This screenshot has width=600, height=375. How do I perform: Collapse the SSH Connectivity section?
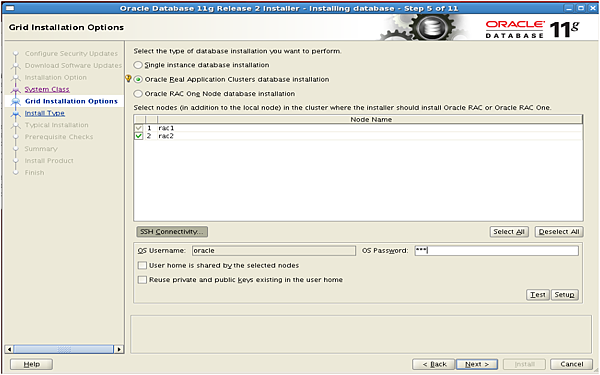[x=172, y=232]
